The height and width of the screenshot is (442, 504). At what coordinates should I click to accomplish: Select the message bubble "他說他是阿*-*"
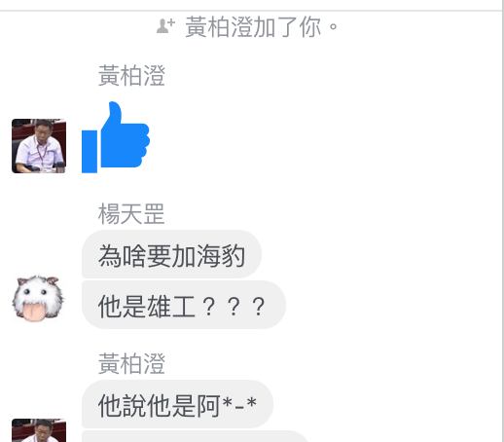177,404
